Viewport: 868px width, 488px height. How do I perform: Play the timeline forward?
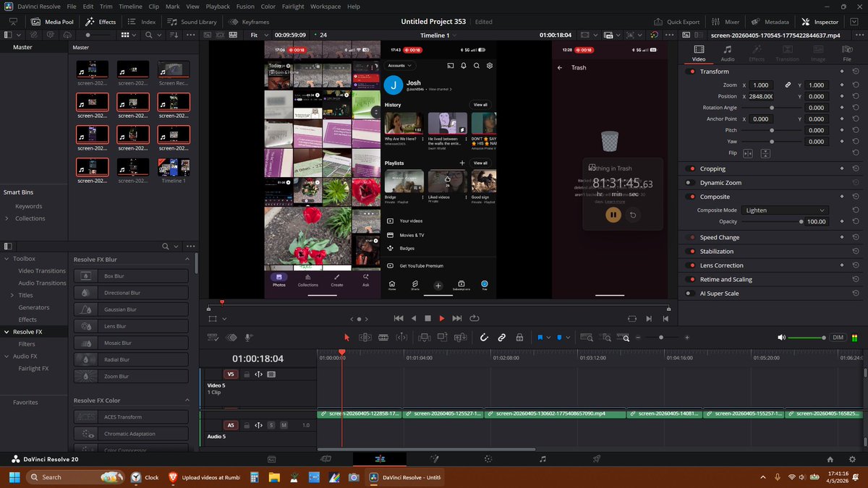pyautogui.click(x=442, y=318)
